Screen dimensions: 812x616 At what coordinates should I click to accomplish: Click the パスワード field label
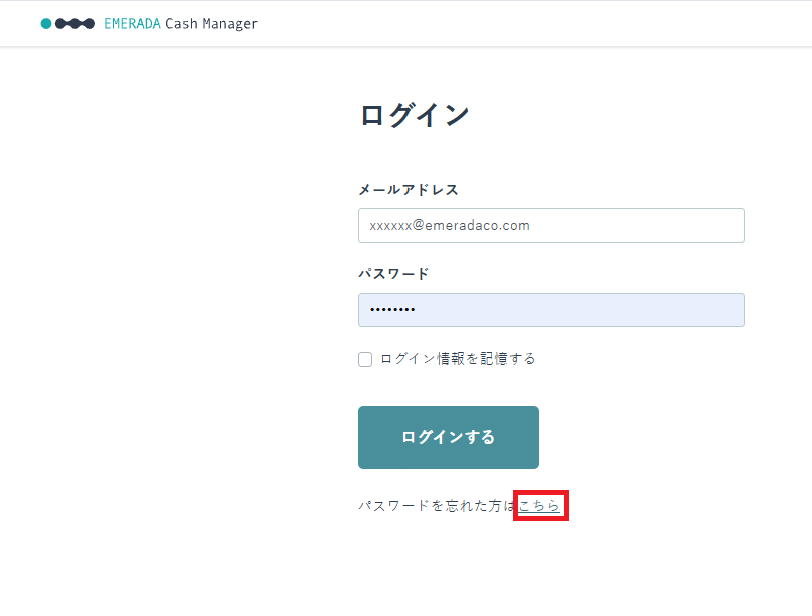tap(394, 274)
